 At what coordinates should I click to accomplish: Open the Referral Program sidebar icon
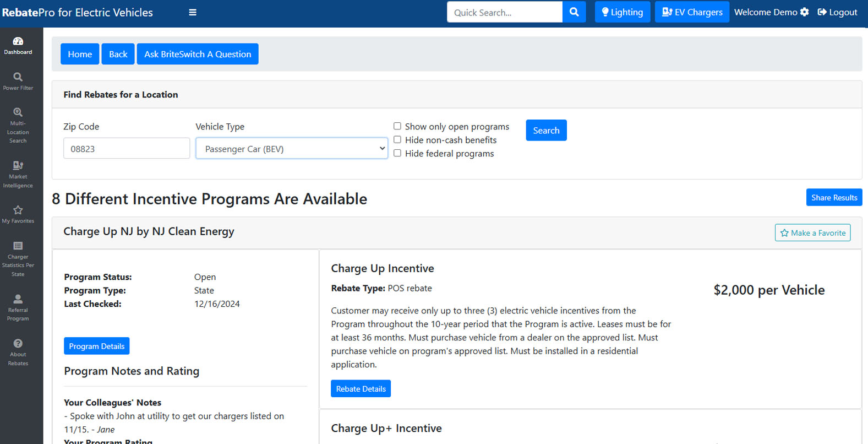point(18,299)
